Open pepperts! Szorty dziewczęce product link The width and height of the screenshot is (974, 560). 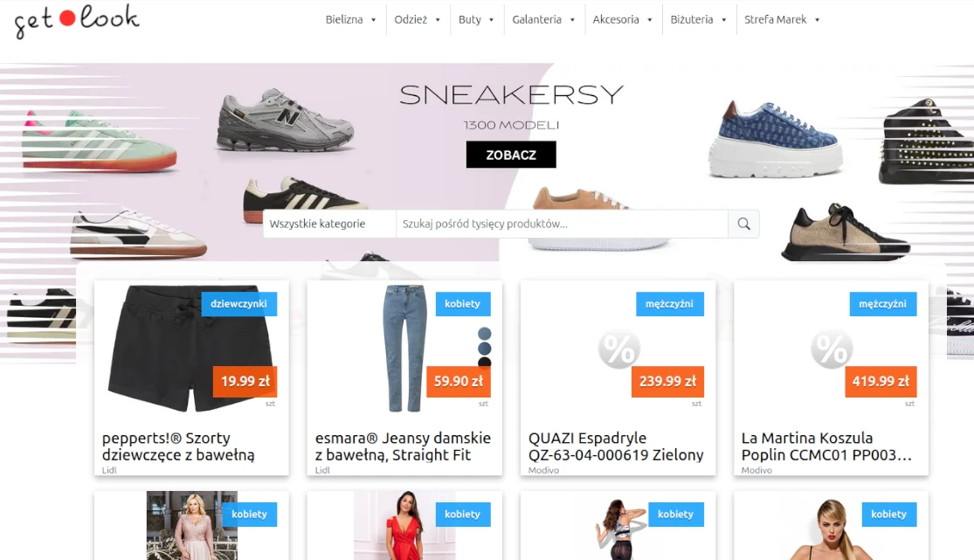(x=178, y=446)
